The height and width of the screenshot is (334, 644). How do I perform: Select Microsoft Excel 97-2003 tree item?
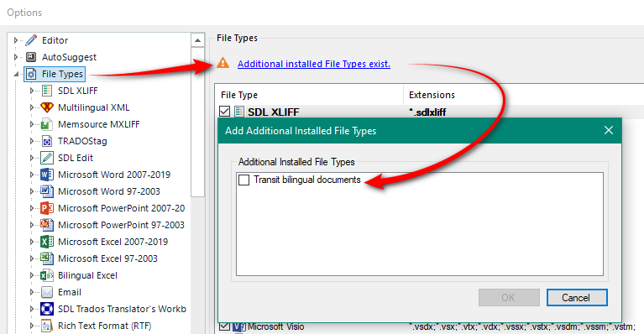[107, 258]
